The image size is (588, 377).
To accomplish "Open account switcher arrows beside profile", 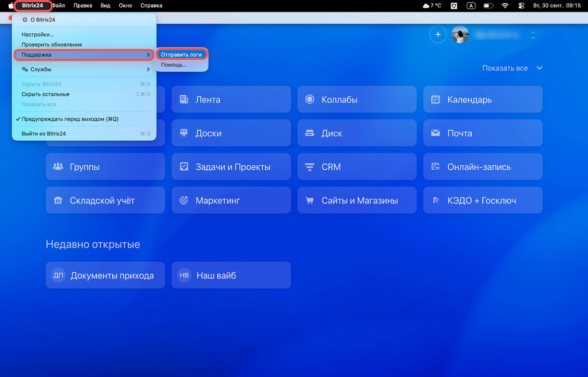I will [x=533, y=35].
